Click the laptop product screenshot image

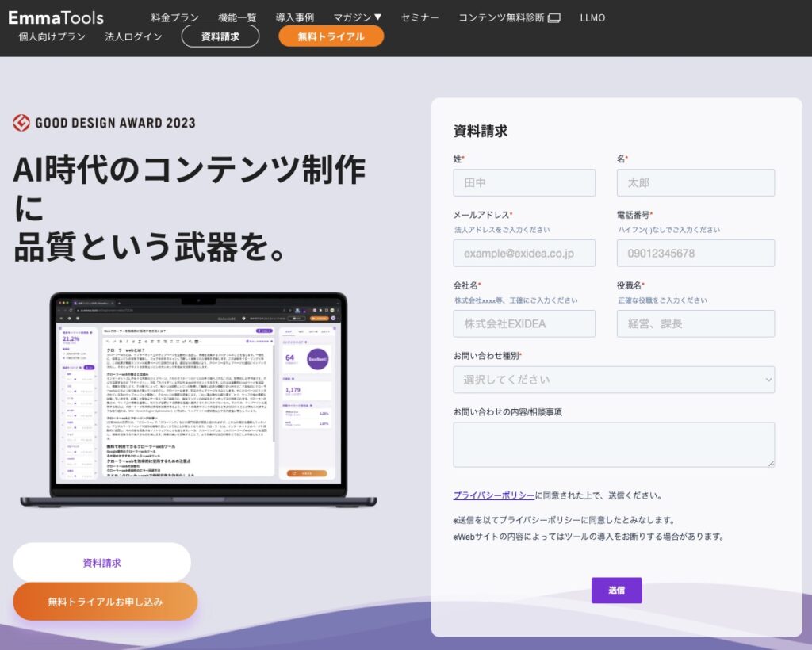[198, 400]
